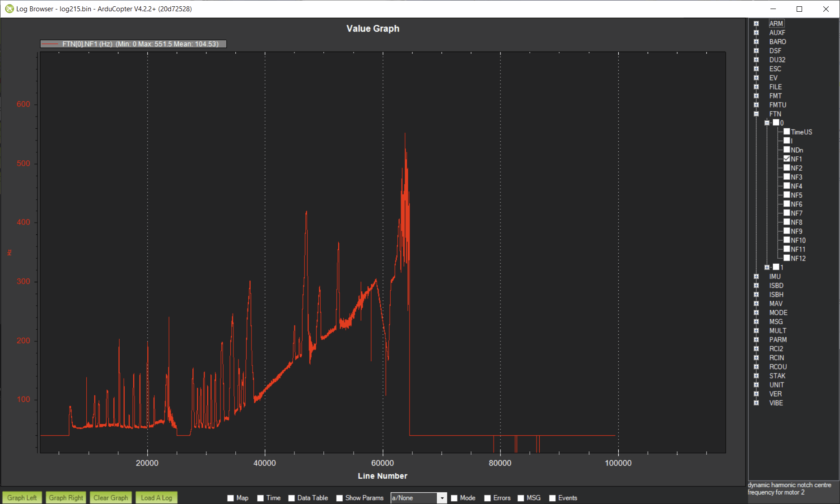The image size is (840, 504).
Task: Enable the NF2 checkbox
Action: point(787,168)
